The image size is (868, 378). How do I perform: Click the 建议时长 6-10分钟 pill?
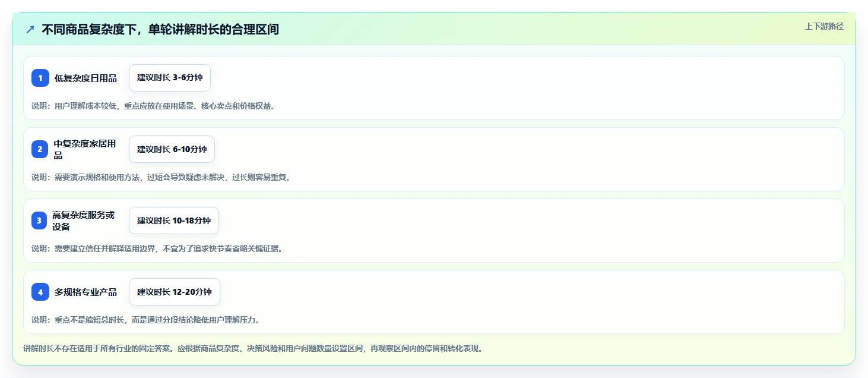(172, 149)
